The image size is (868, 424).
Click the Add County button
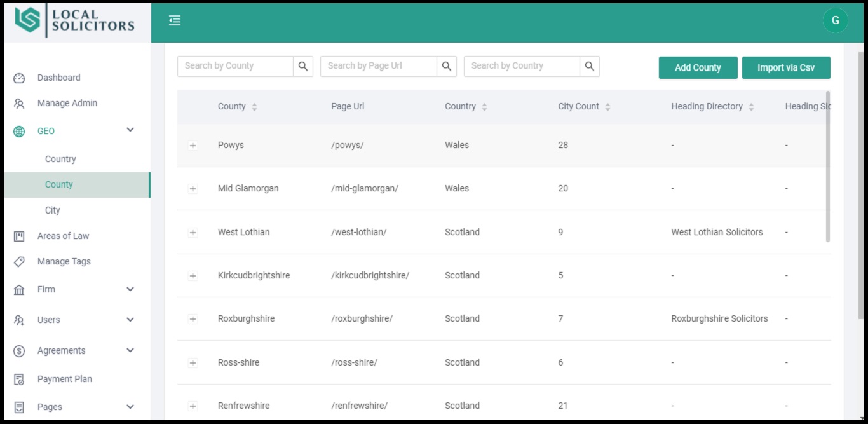point(698,68)
